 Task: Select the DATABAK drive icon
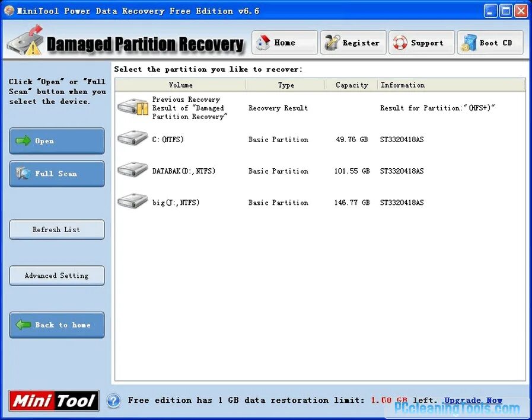(x=132, y=170)
